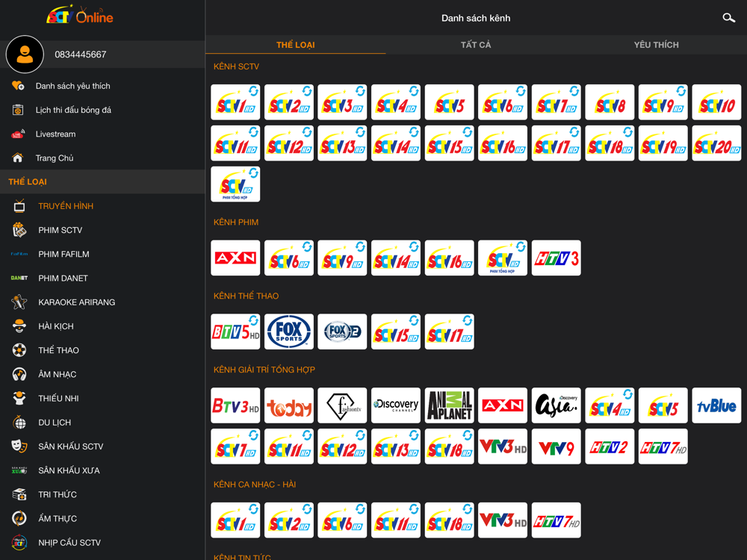
Task: Click the KÊNH THỂ THAO section heading
Action: click(x=247, y=296)
